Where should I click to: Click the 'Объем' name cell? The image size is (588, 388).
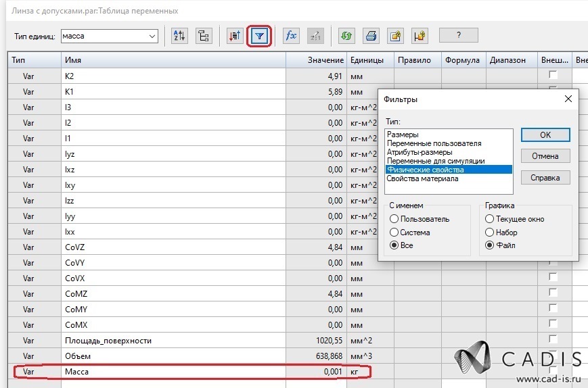(x=173, y=356)
